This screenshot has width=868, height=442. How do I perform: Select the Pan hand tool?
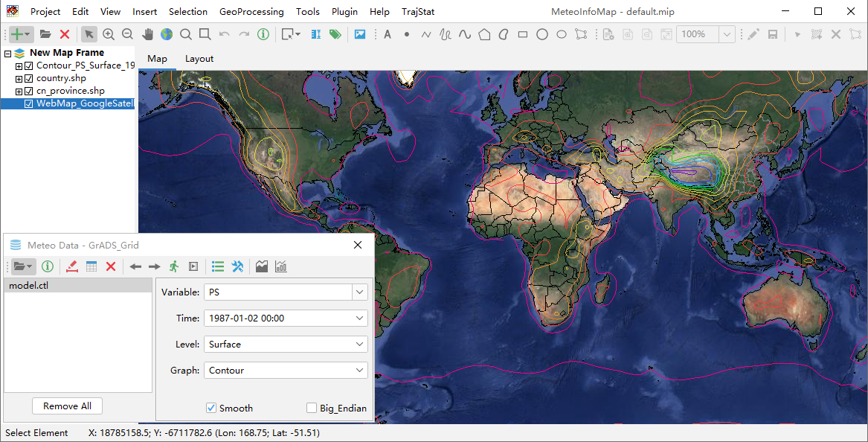click(147, 34)
